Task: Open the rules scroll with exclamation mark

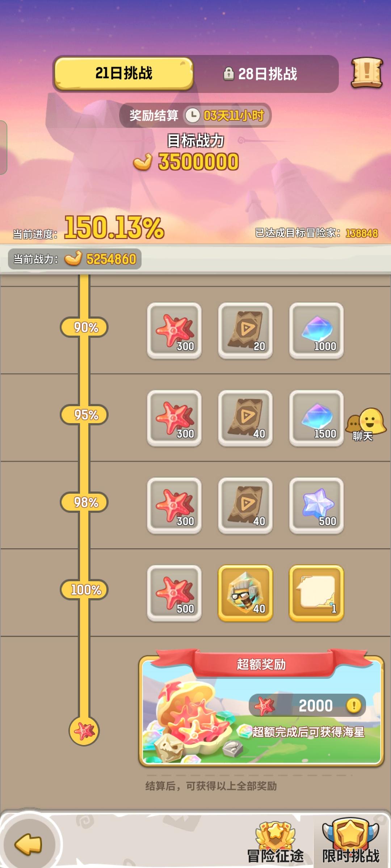Action: tap(367, 73)
